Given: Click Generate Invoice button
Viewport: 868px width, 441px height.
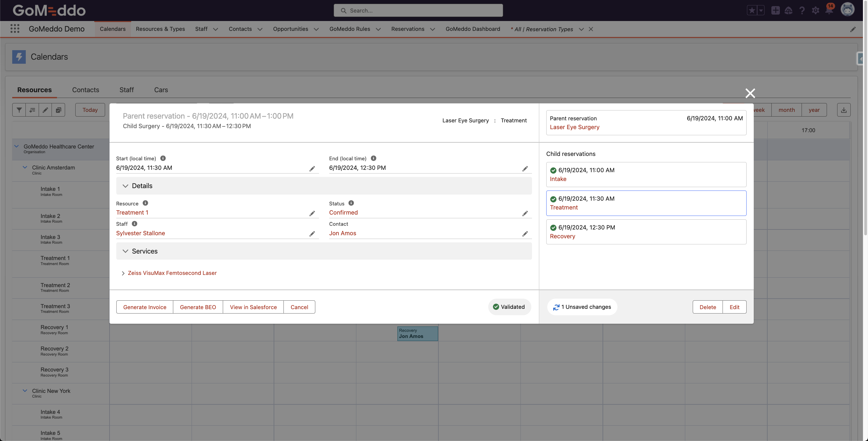Looking at the screenshot, I should point(145,307).
